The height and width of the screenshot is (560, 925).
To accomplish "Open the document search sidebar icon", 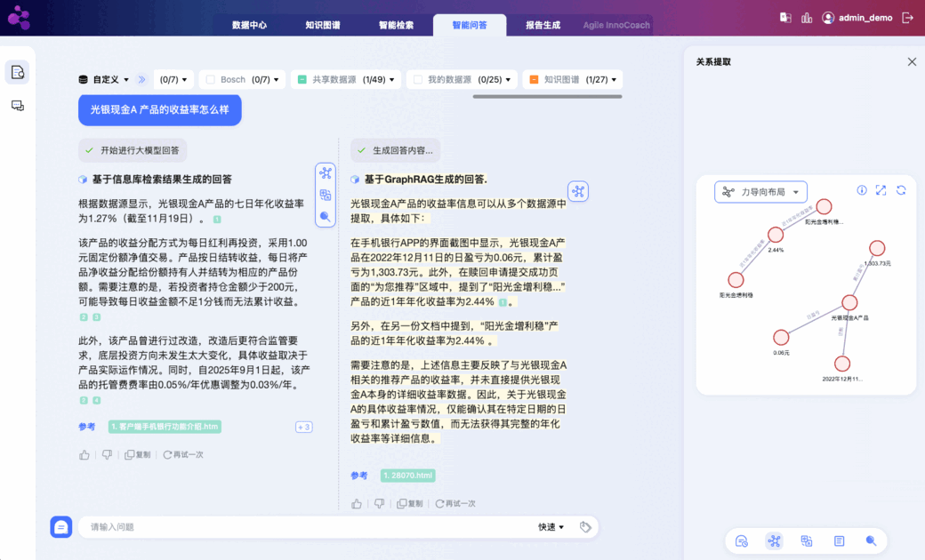I will (x=18, y=73).
